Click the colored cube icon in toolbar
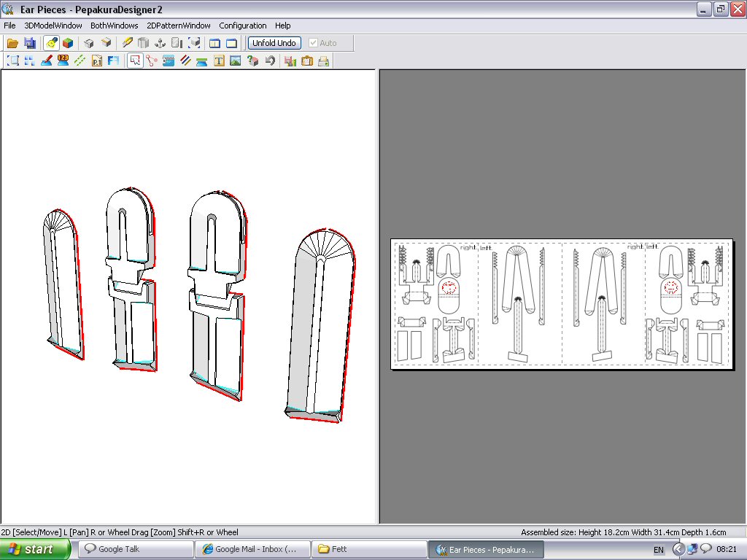The image size is (747, 560). click(68, 43)
